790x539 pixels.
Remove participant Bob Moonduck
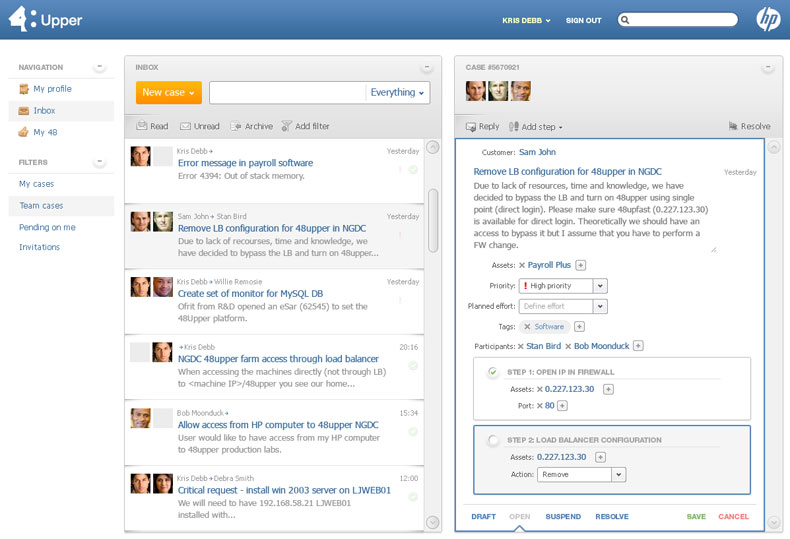[x=568, y=347]
